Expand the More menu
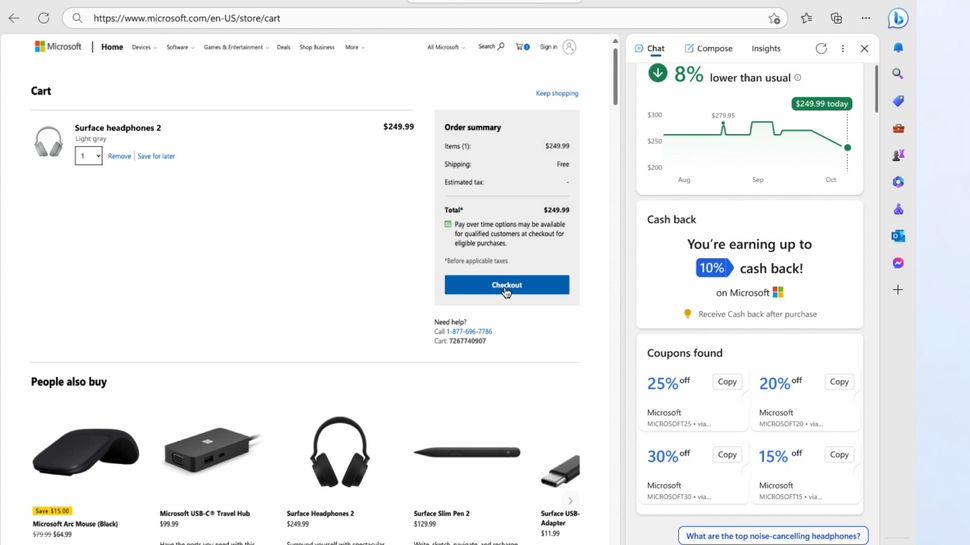970x545 pixels. coord(354,47)
